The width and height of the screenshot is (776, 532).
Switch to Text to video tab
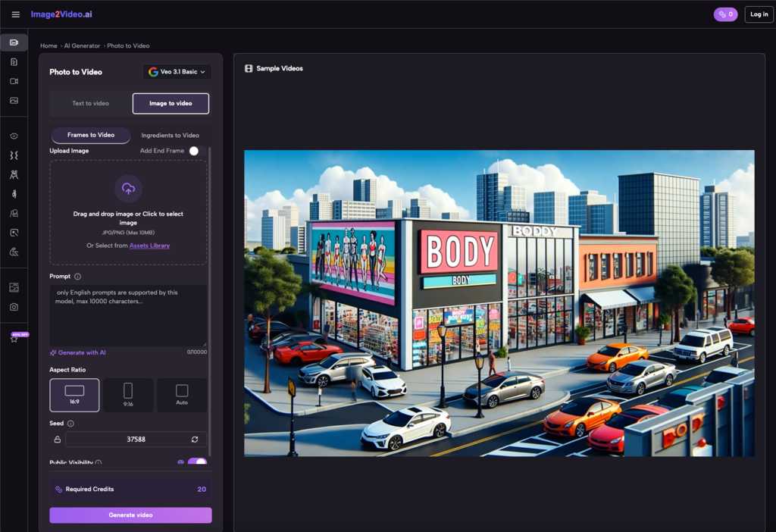point(91,103)
